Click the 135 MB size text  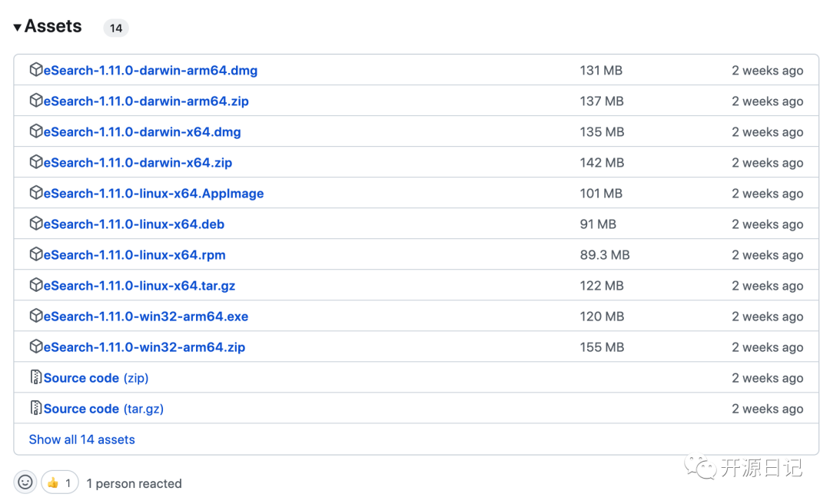point(602,132)
